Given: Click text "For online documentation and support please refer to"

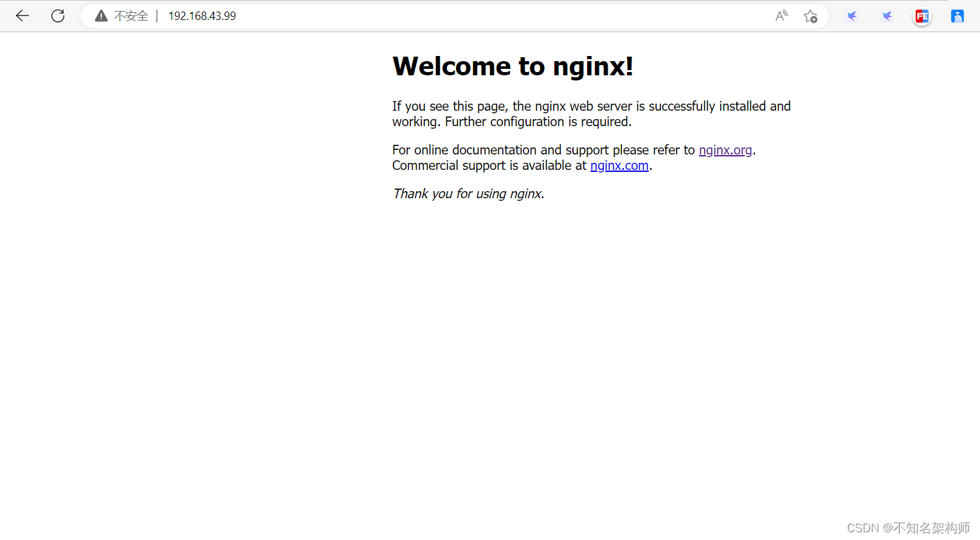Looking at the screenshot, I should click(x=543, y=150).
